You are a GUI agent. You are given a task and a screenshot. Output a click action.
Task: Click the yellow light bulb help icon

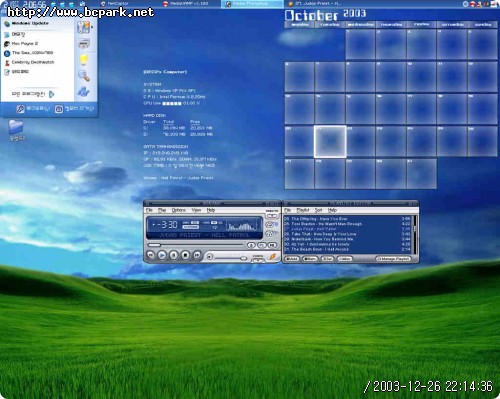tap(84, 60)
